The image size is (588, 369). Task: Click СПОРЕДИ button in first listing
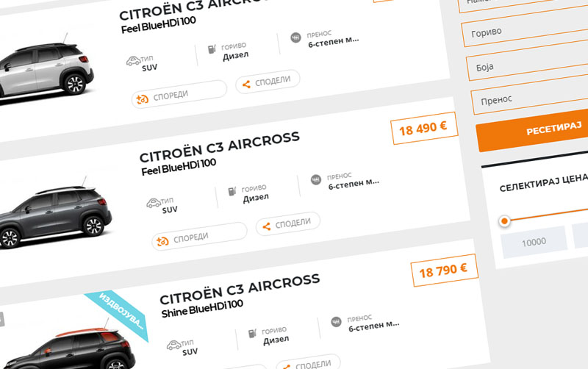point(179,94)
